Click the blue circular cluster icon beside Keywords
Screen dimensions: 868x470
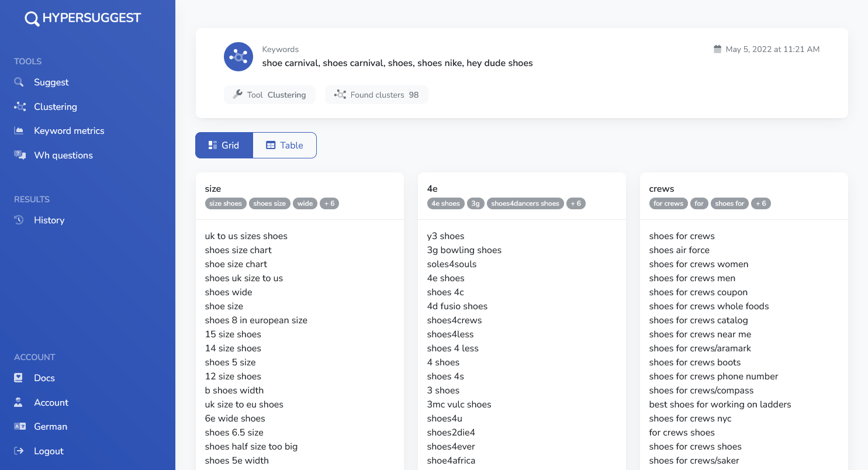click(238, 57)
